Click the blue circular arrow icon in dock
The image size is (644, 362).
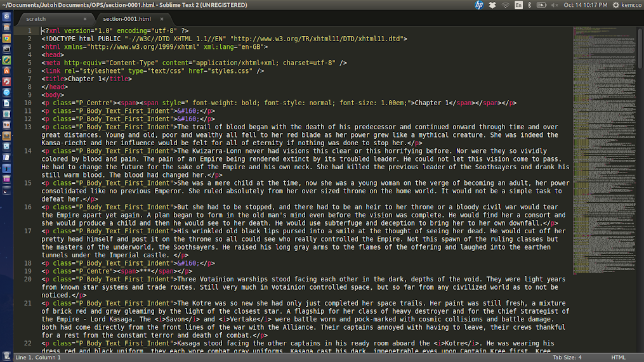pyautogui.click(x=6, y=93)
